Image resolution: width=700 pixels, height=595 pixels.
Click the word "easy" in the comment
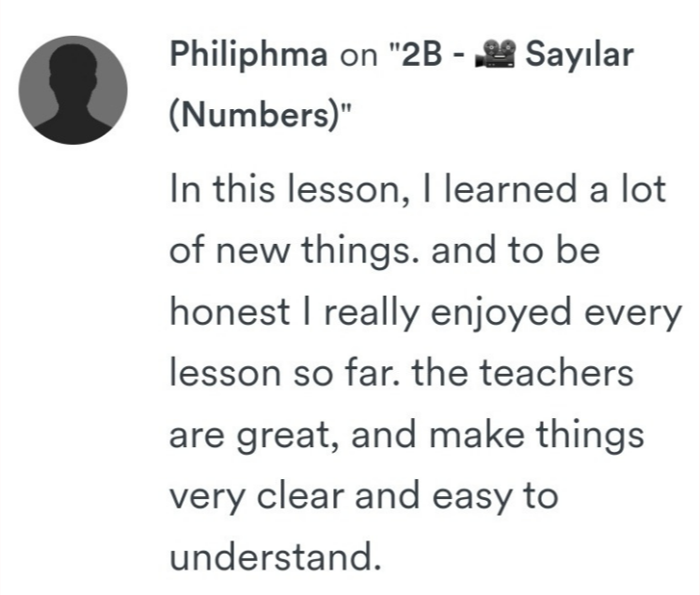[471, 498]
